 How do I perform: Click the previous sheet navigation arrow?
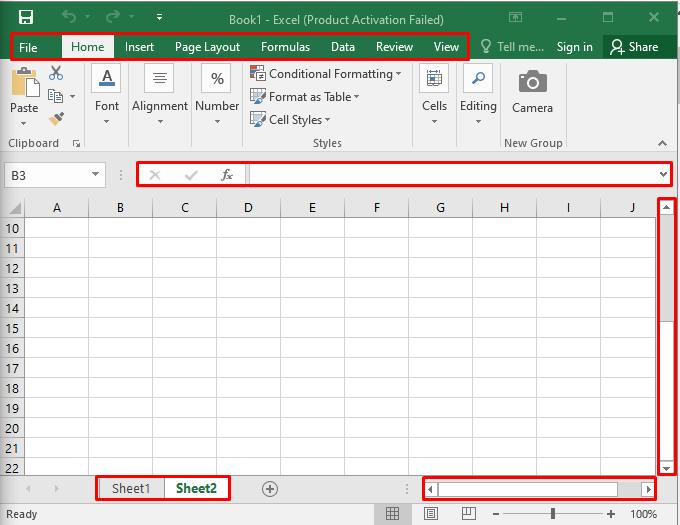[28, 489]
